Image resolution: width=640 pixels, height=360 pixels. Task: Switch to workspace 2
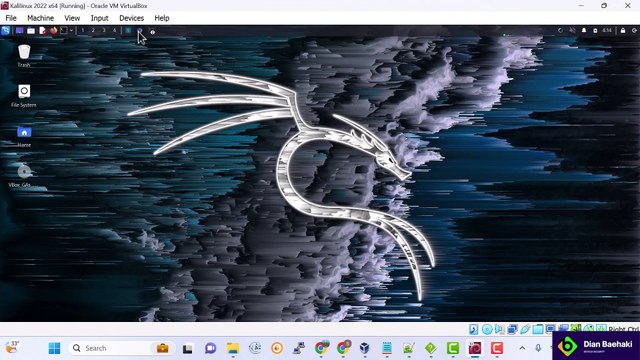[x=93, y=31]
